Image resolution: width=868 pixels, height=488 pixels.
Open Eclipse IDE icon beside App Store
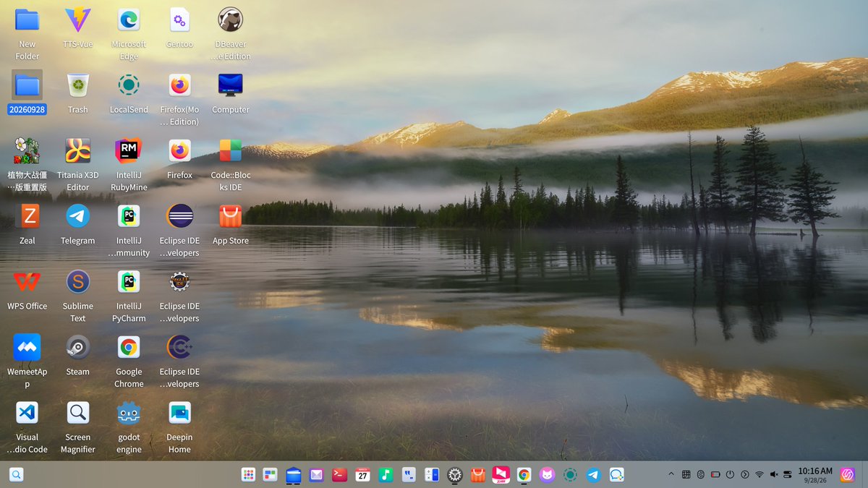coord(179,216)
